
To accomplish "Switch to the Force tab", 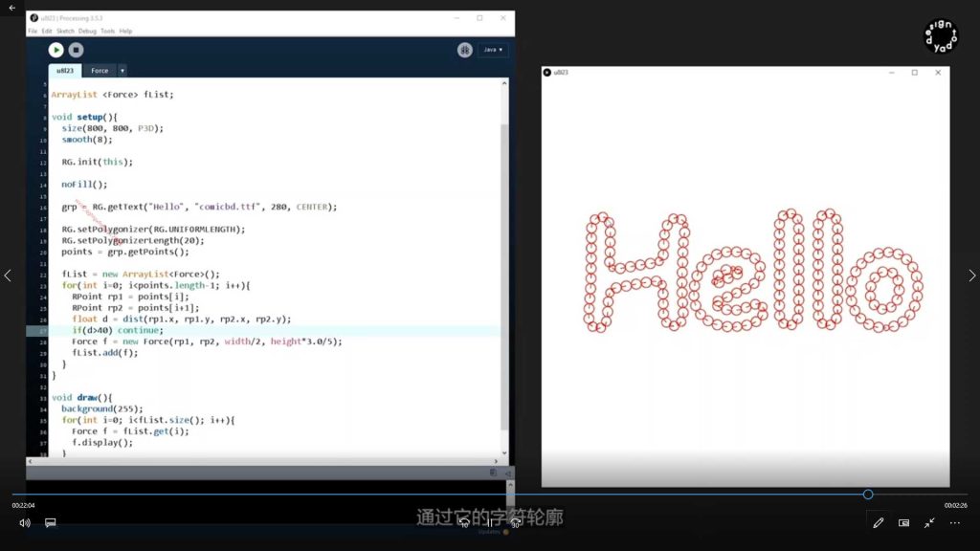I will pos(100,71).
